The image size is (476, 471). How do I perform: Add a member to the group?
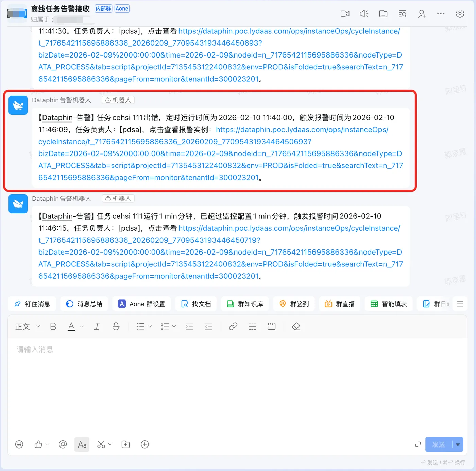pyautogui.click(x=422, y=14)
